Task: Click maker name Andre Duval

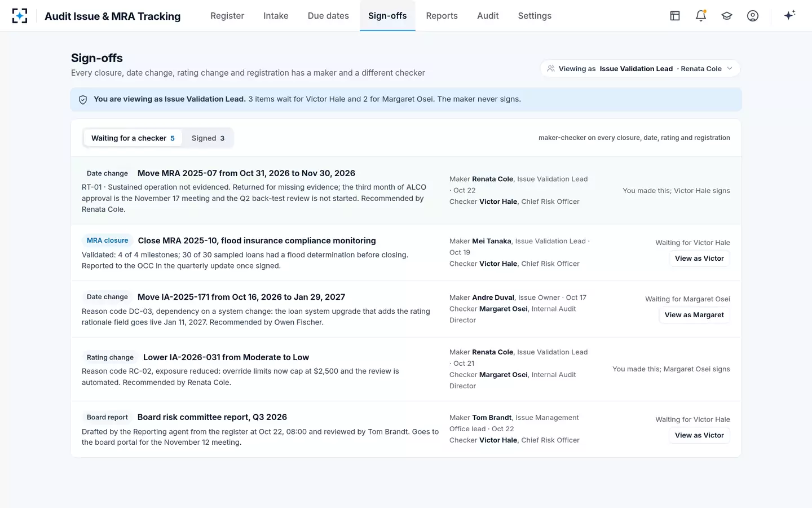Action: point(493,297)
